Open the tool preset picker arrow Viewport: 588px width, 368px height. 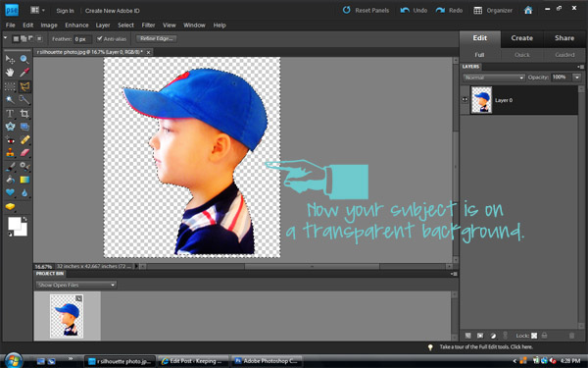point(5,38)
